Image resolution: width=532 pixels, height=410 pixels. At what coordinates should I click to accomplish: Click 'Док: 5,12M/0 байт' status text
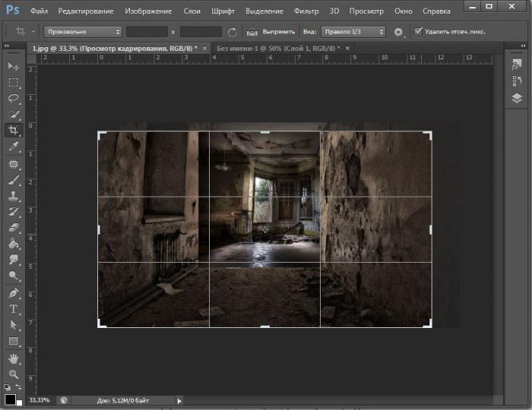(123, 401)
